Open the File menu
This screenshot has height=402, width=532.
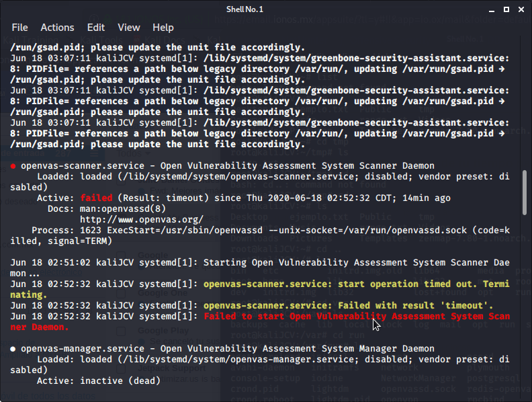(x=19, y=28)
